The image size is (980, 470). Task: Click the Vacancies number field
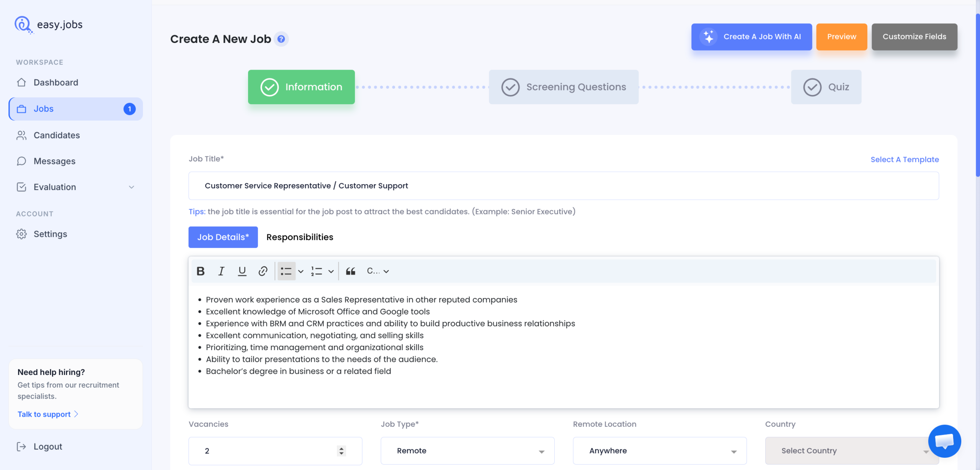[275, 451]
